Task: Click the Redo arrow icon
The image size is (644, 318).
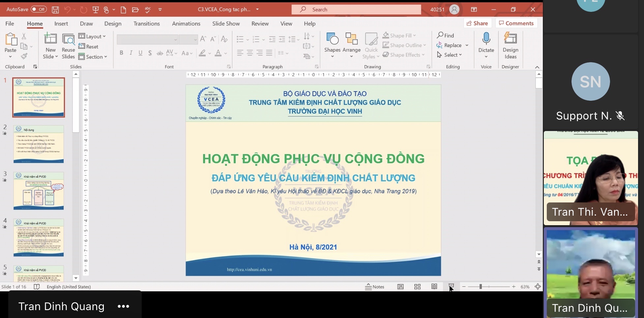Action: (x=83, y=10)
